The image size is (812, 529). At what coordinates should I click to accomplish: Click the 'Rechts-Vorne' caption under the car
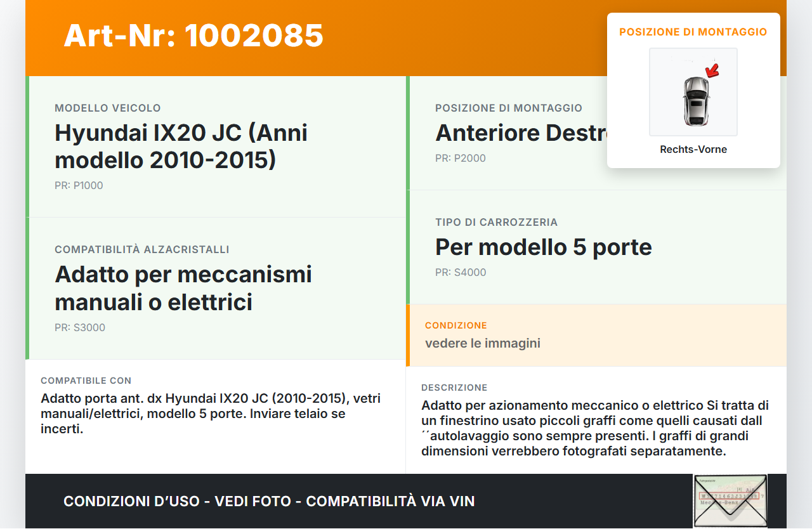[x=693, y=150]
